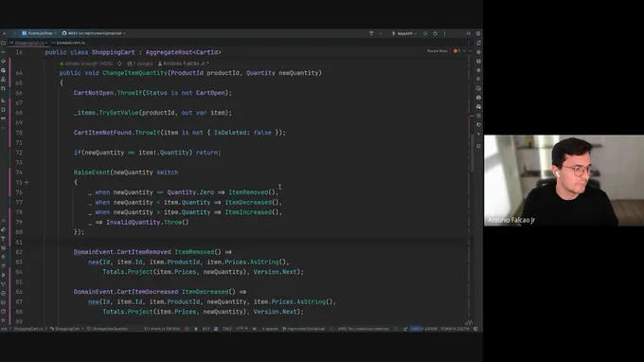The image size is (644, 362).
Task: Click ChangeItemQuantity in breadcrumbs
Action: point(107,329)
